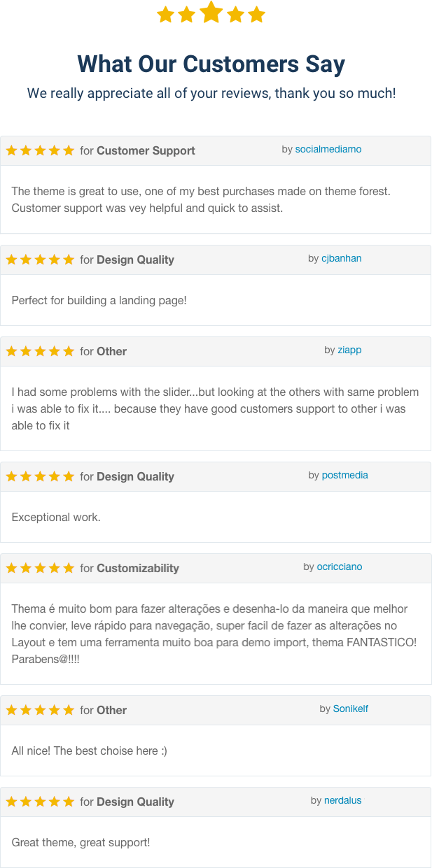Click the star rating in Sonikelf's review

coord(40,710)
